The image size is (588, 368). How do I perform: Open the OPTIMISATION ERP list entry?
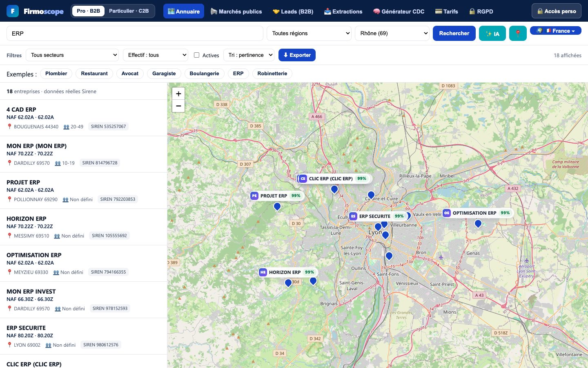coord(84,263)
